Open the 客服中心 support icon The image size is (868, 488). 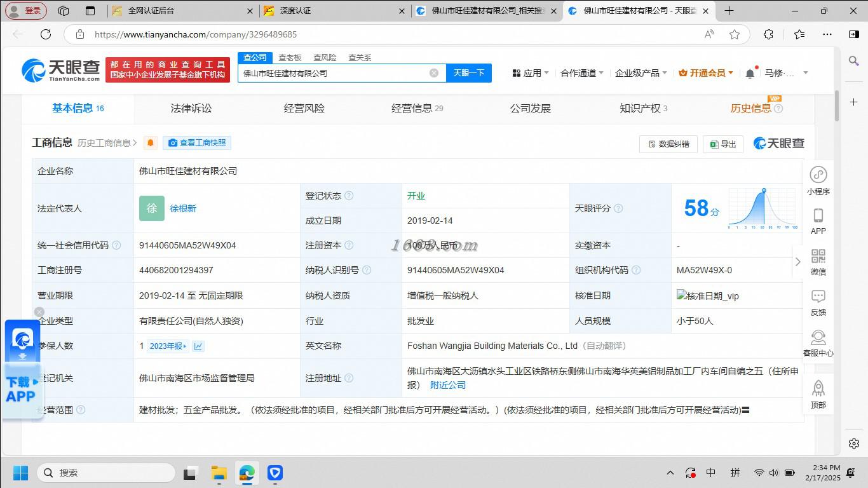[x=818, y=343]
